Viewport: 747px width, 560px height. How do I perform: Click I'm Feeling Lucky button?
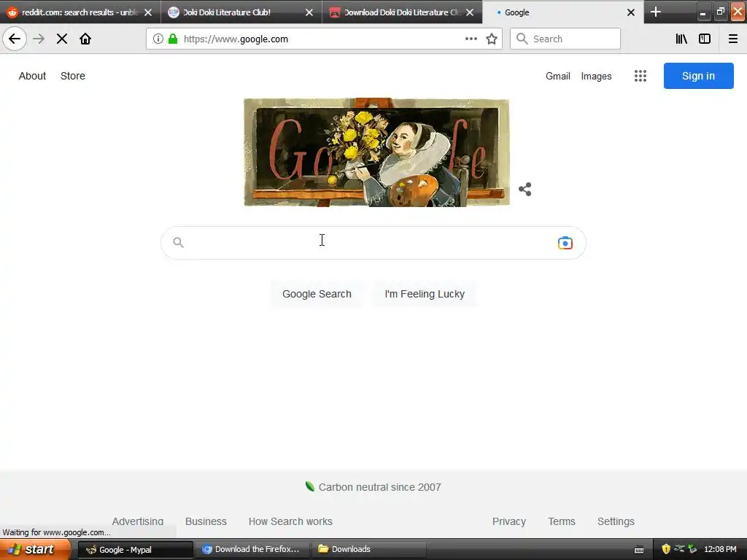425,294
